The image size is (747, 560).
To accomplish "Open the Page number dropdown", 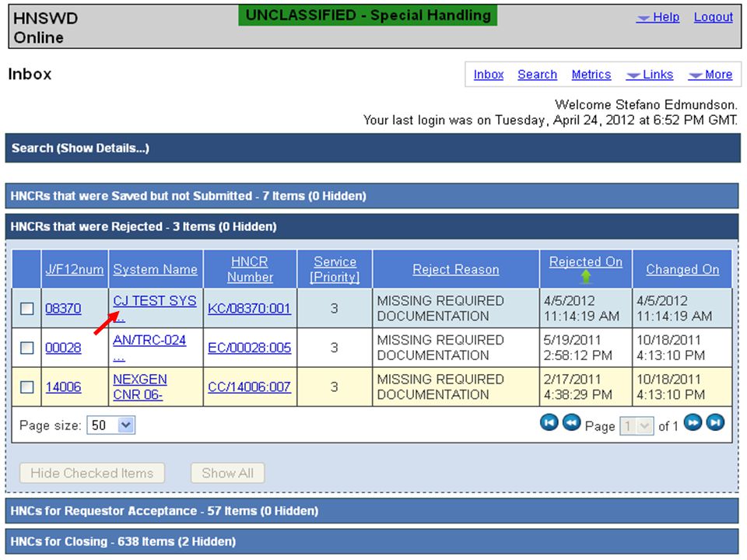I will pos(636,425).
